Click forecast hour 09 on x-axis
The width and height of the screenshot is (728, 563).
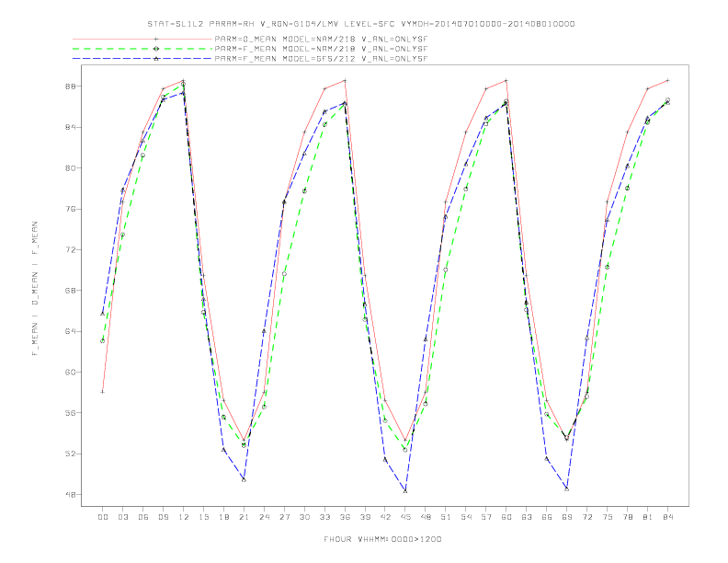(x=163, y=517)
